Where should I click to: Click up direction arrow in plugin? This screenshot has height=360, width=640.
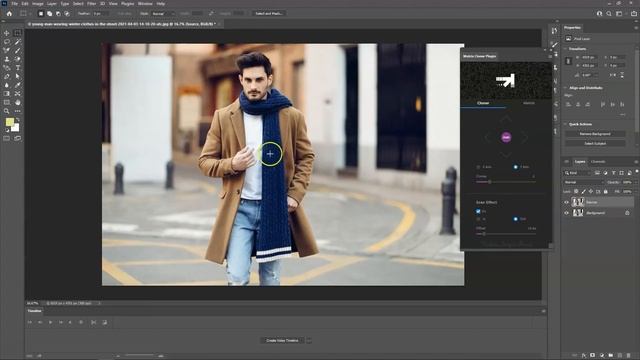click(x=506, y=119)
